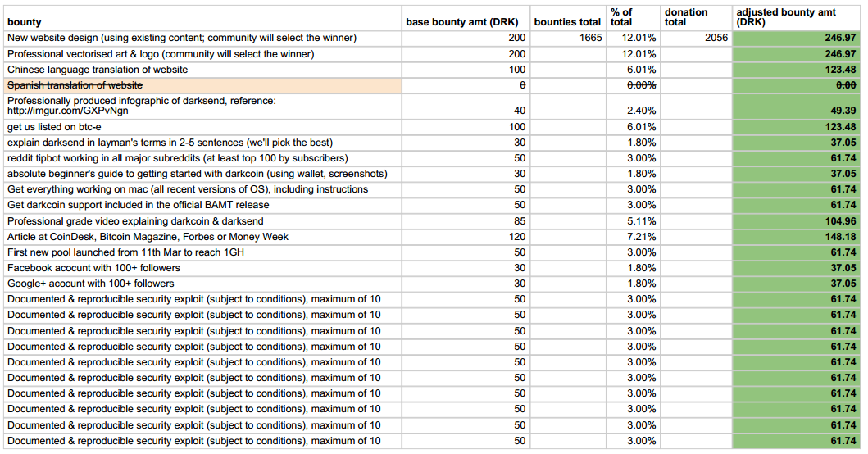
Task: Click 'Professional vectorised art & logo' row
Action: tap(202, 54)
